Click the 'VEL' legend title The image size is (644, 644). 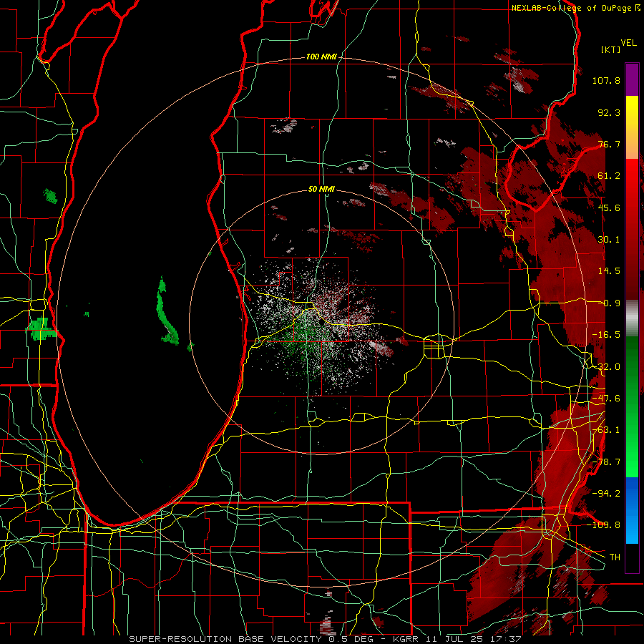[628, 43]
